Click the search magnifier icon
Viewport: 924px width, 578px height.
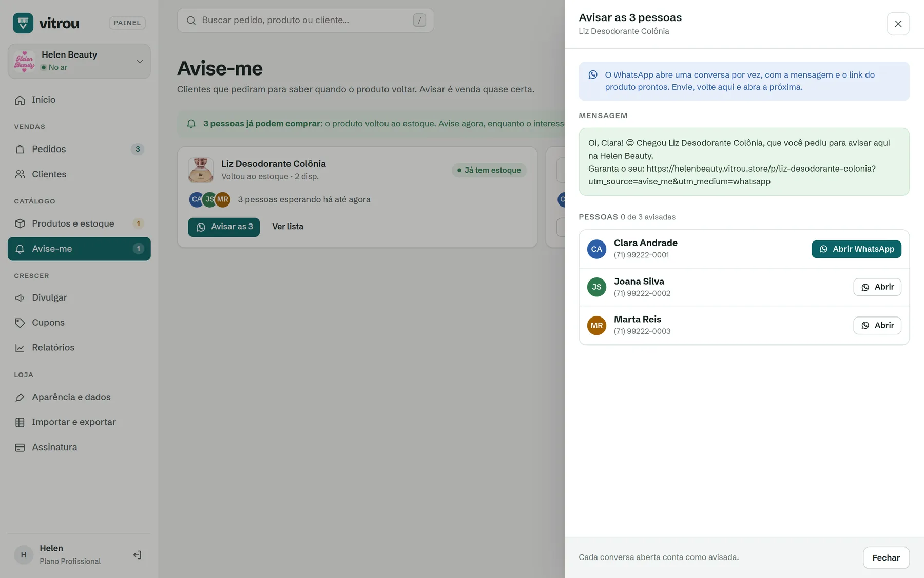pyautogui.click(x=191, y=21)
